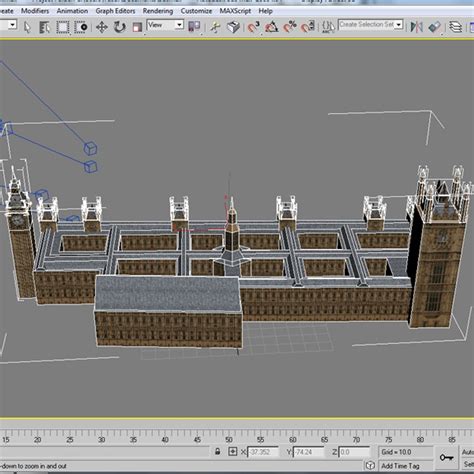Image resolution: width=474 pixels, height=474 pixels.
Task: Toggle Absolute/Offset transform type-in mode
Action: 233,452
